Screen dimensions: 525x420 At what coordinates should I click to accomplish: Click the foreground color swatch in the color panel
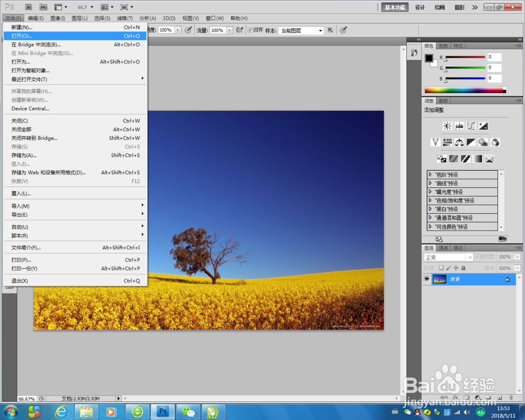click(x=429, y=58)
